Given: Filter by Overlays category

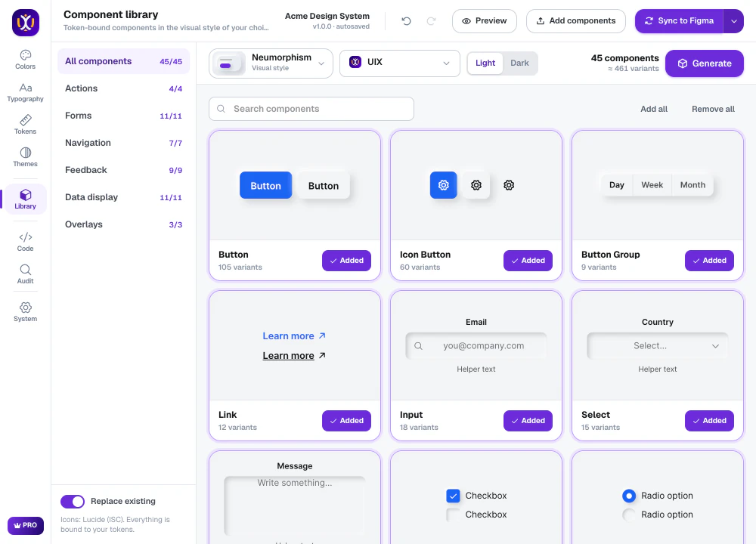Looking at the screenshot, I should (123, 224).
